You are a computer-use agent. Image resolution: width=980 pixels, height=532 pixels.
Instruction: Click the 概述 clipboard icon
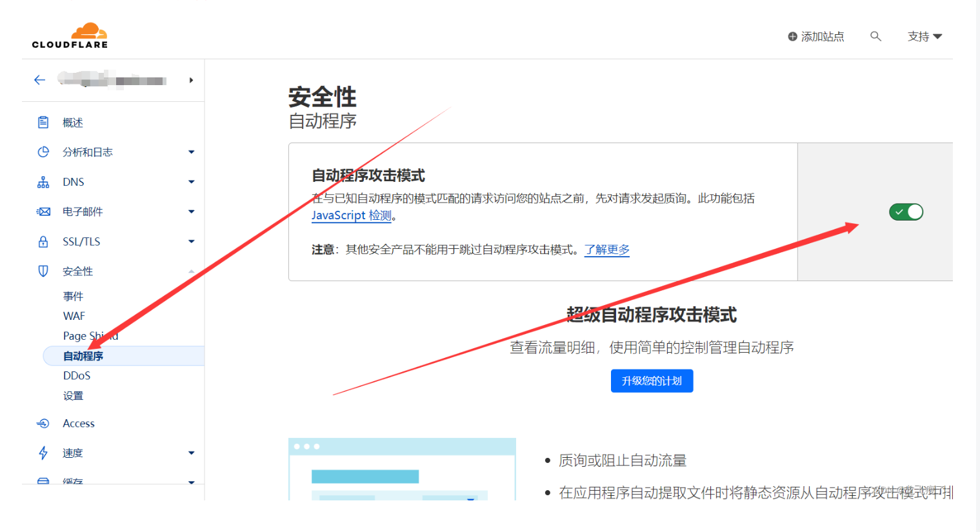[x=43, y=123]
